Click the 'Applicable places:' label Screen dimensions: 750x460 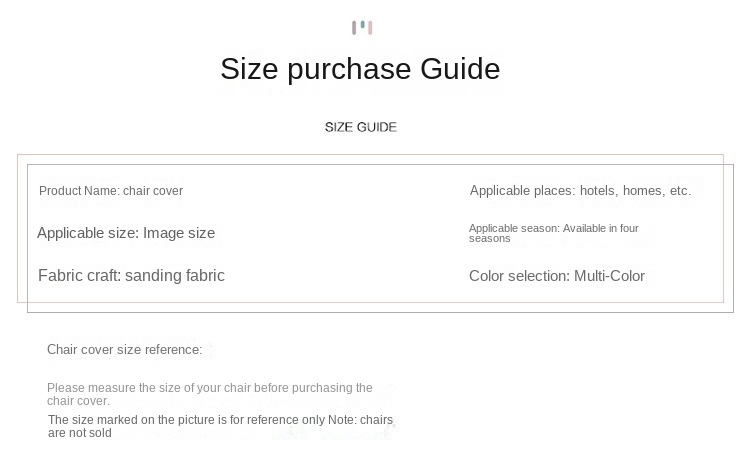pos(522,191)
